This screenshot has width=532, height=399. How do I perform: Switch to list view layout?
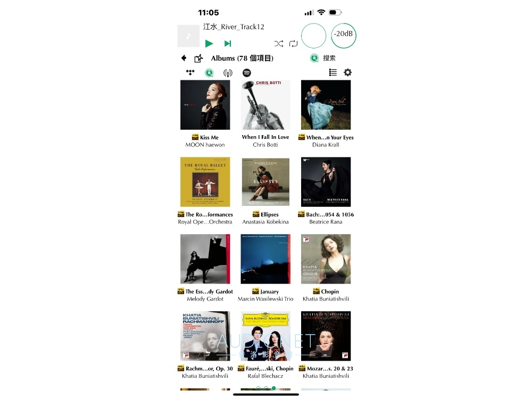click(333, 72)
